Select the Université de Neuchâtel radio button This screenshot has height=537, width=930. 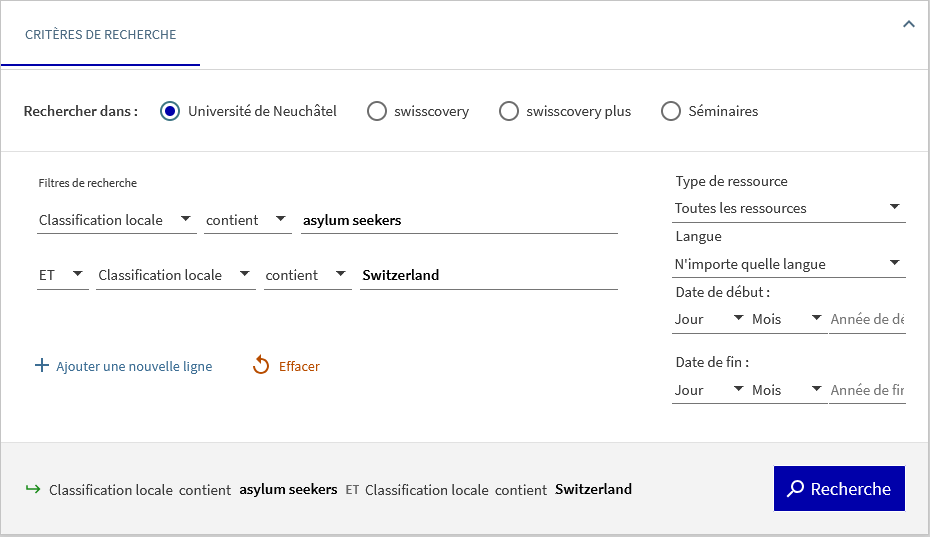[x=170, y=111]
